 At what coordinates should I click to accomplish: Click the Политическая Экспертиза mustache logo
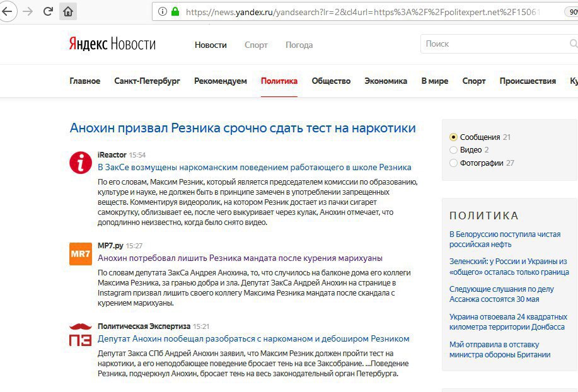(x=80, y=335)
